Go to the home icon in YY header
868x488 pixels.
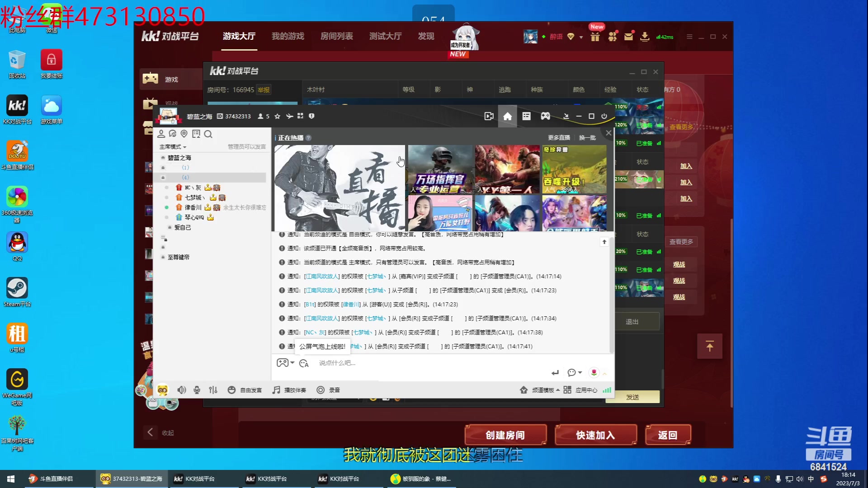click(508, 116)
